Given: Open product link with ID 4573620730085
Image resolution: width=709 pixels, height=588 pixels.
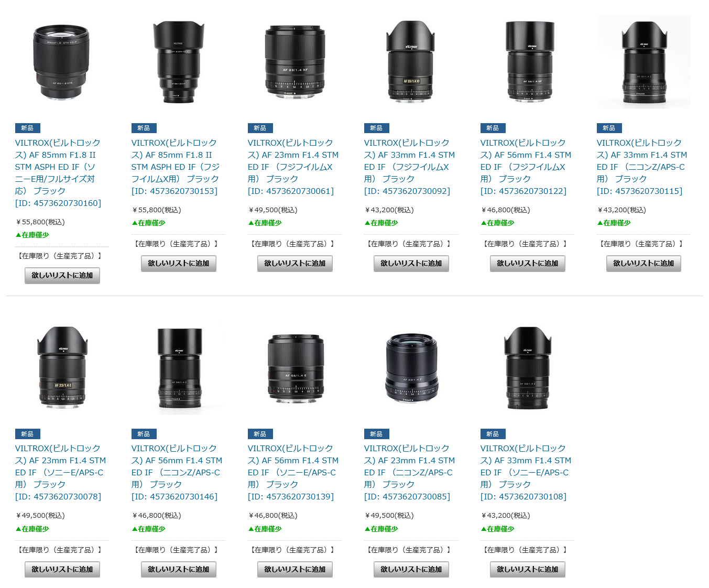Looking at the screenshot, I should coord(410,473).
